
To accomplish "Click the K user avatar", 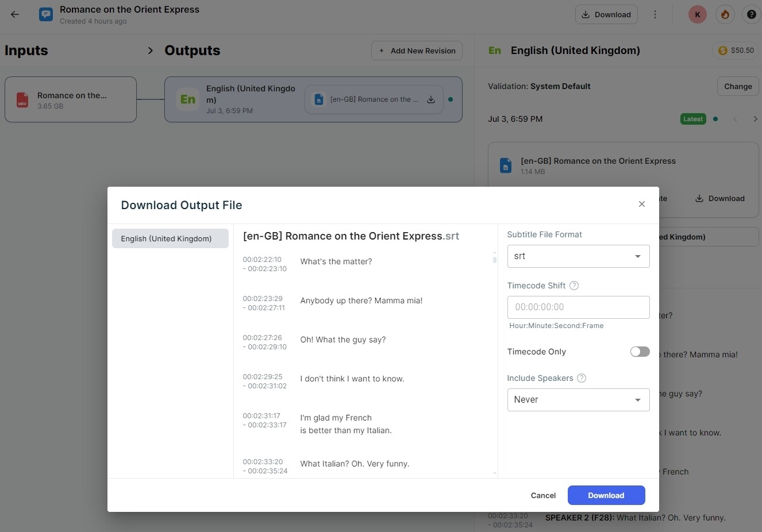I will (x=697, y=14).
